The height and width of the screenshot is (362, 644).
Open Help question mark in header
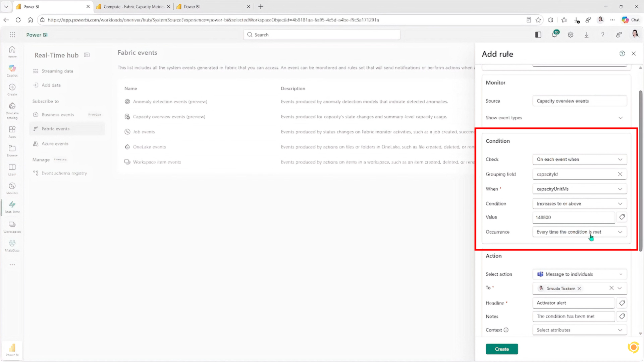coord(603,35)
